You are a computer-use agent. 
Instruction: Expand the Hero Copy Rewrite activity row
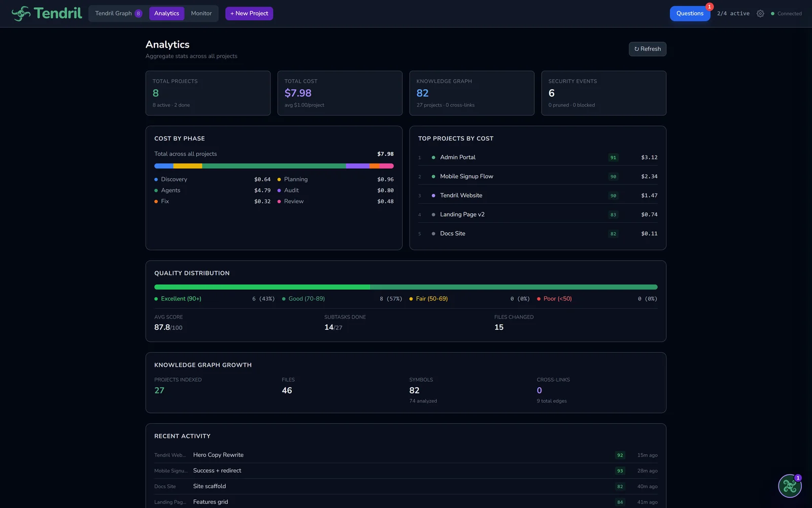218,455
